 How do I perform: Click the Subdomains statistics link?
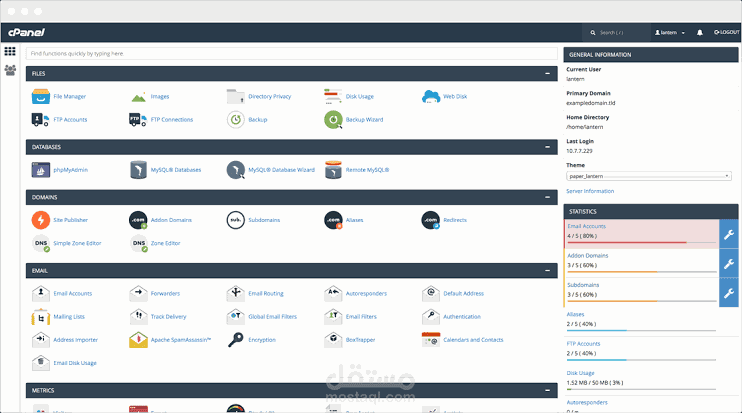[583, 285]
